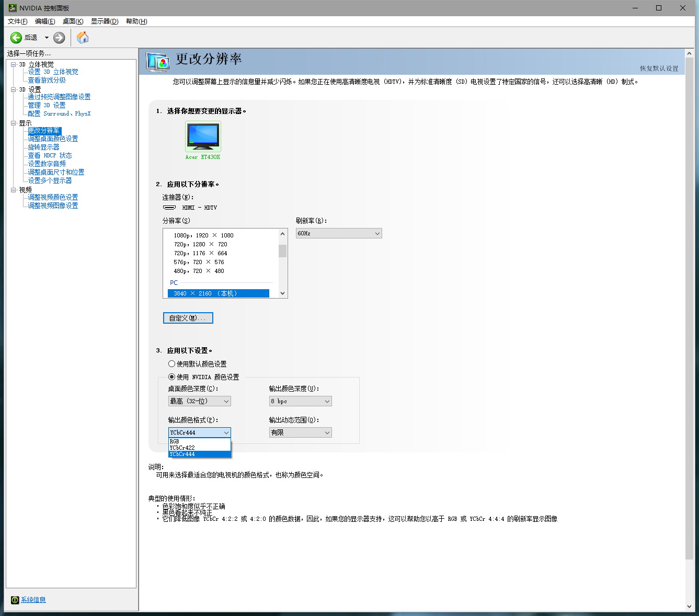The height and width of the screenshot is (616, 699).
Task: Open 设置 3D 立体视觉 task
Action: 53,72
